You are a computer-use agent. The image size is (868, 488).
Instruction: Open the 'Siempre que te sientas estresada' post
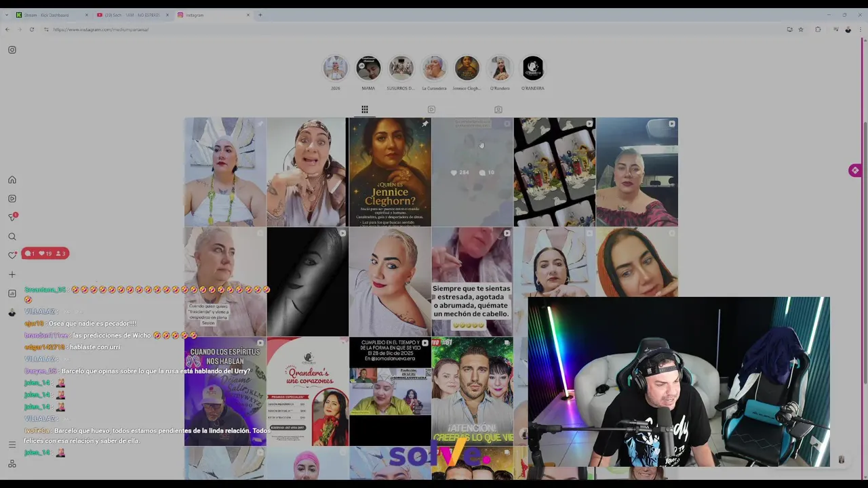(472, 282)
